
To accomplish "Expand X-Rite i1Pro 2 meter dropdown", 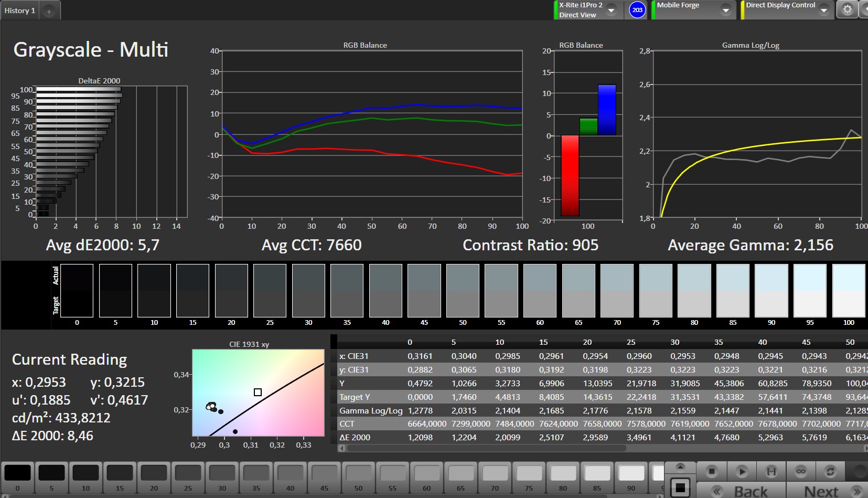I will tap(612, 10).
